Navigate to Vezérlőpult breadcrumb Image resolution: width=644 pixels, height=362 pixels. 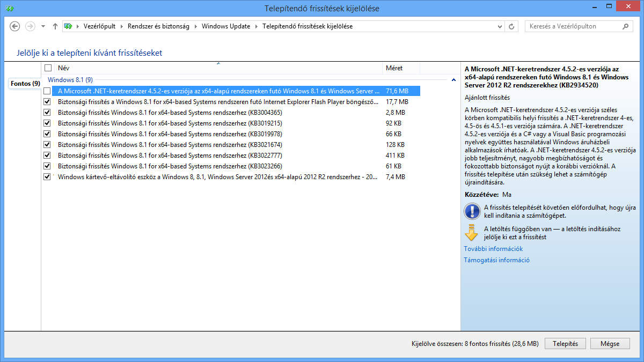(x=99, y=26)
